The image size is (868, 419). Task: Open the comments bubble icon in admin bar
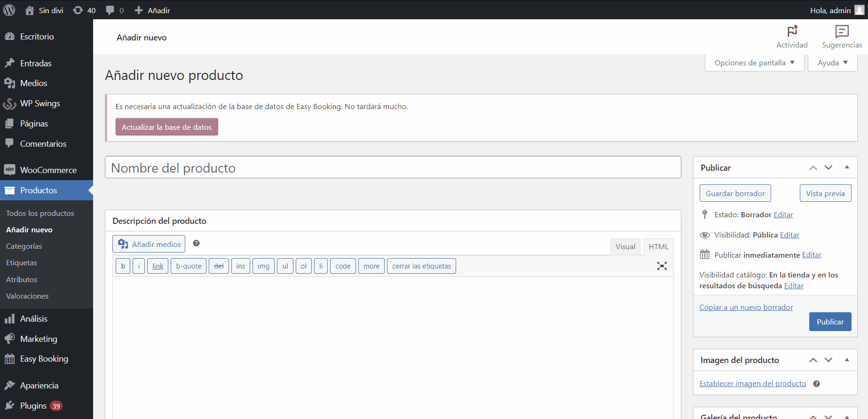tap(110, 10)
